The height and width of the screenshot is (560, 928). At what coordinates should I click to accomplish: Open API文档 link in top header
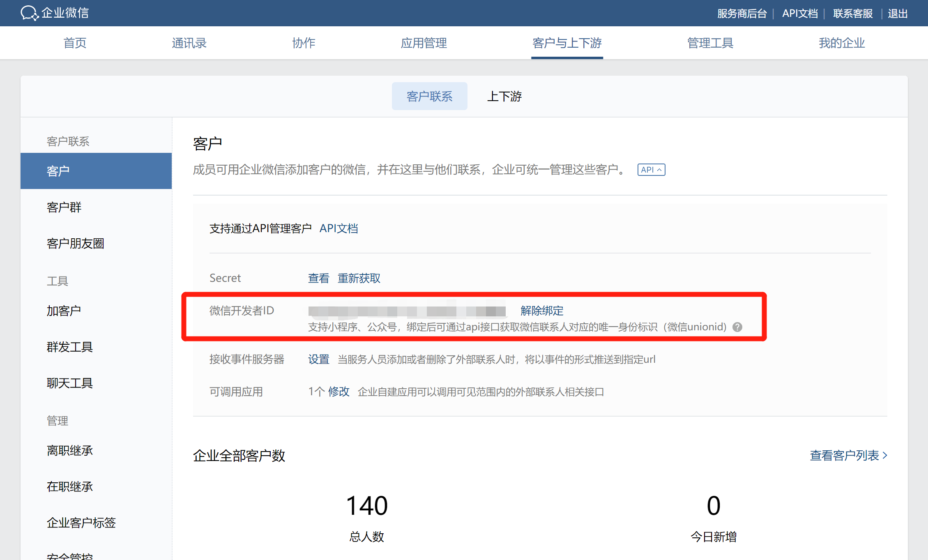click(800, 14)
